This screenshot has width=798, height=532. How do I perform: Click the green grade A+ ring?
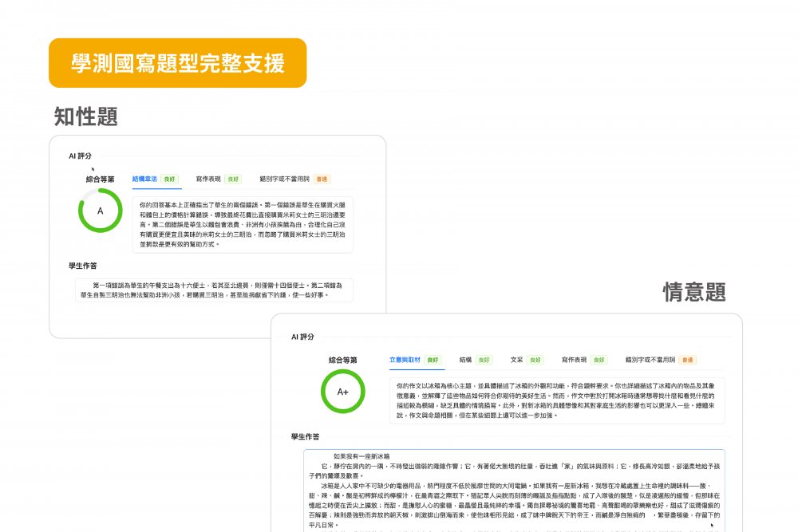pyautogui.click(x=342, y=392)
